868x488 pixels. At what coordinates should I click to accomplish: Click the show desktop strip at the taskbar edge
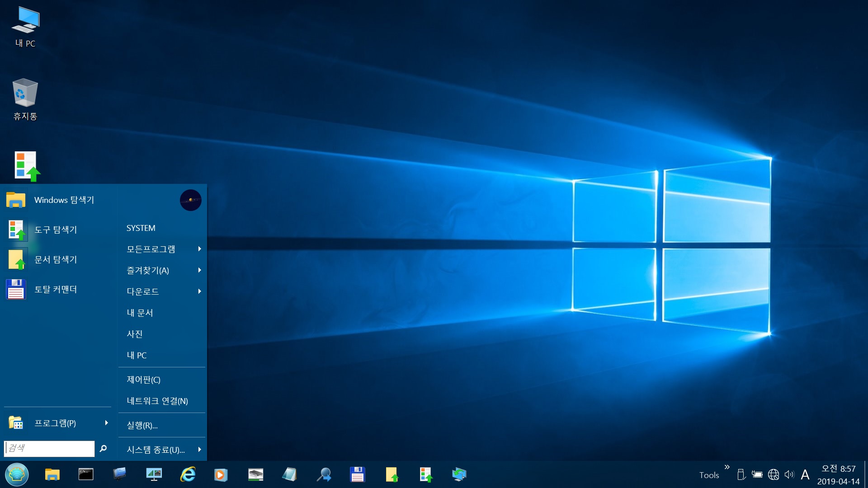pyautogui.click(x=865, y=474)
